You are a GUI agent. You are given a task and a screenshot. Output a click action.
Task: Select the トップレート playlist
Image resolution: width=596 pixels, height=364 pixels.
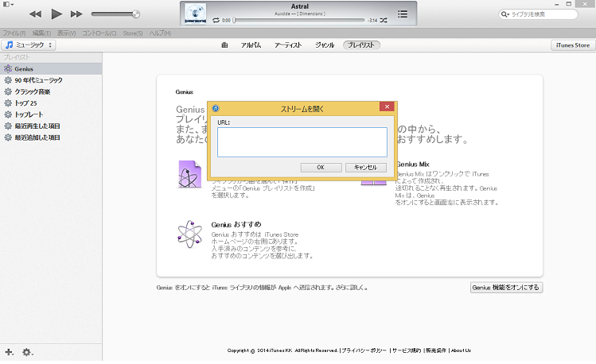point(51,114)
